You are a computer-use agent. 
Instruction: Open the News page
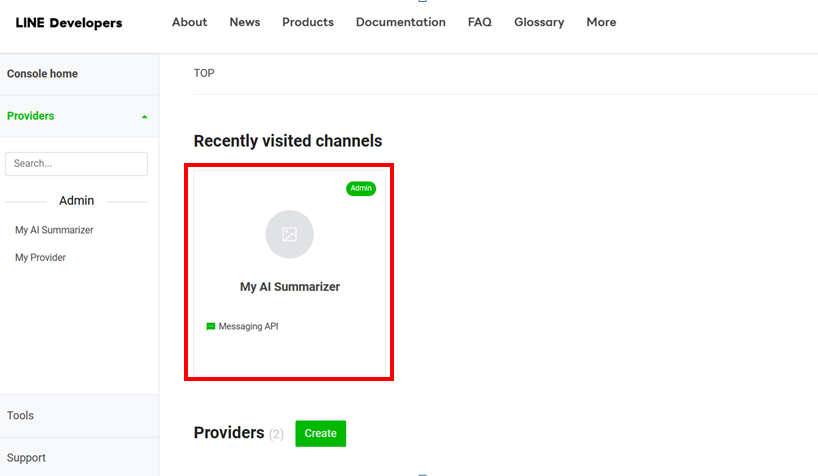(244, 22)
